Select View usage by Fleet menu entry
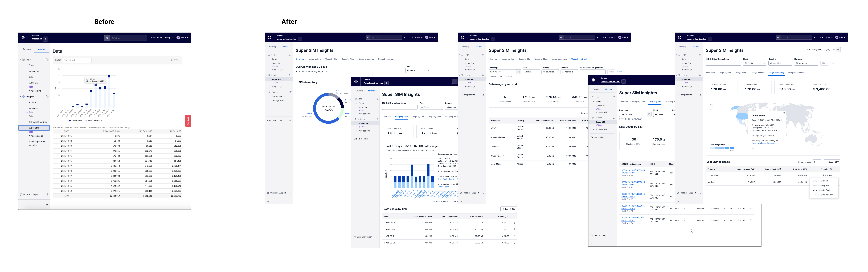The image size is (868, 272). click(x=821, y=190)
